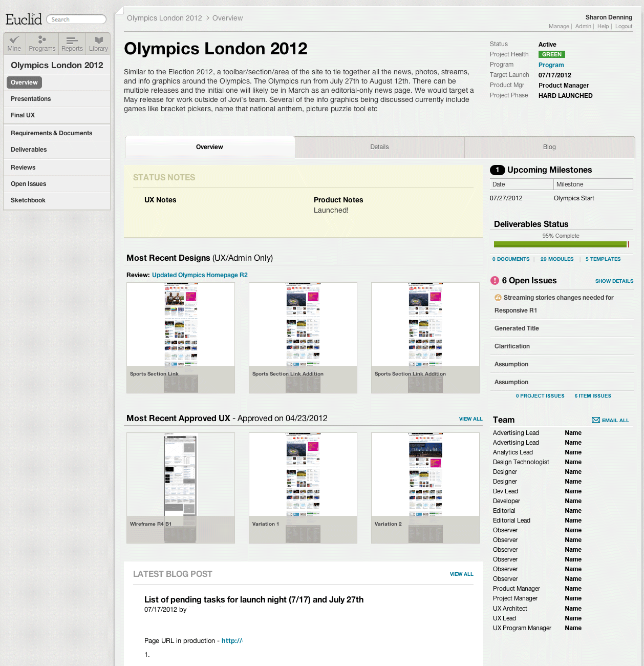Open the blog post title about pending tasks
The image size is (644, 666).
254,599
